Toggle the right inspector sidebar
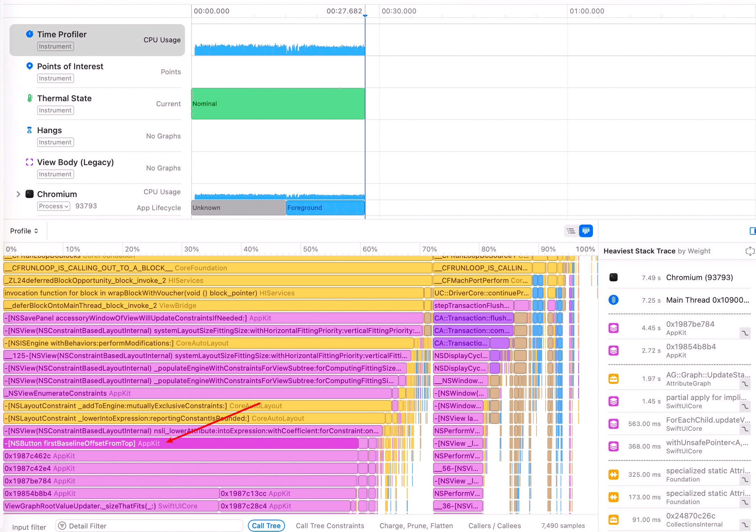756x532 pixels. click(752, 231)
